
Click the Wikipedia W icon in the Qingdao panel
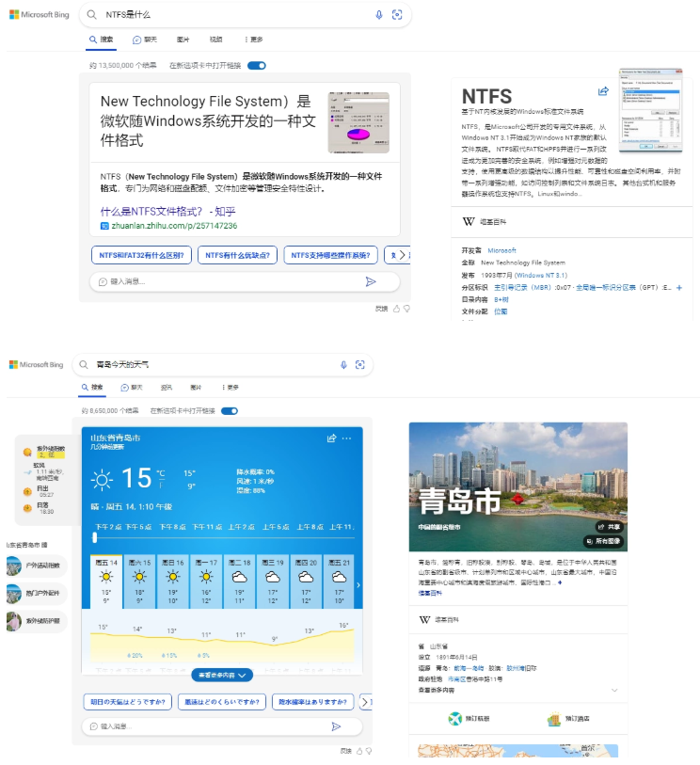pyautogui.click(x=424, y=619)
